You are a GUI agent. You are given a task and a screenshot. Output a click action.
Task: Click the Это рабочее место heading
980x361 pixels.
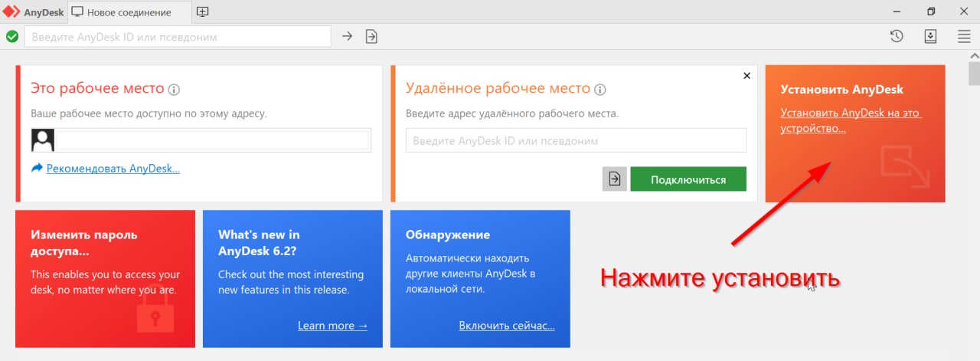[x=97, y=88]
